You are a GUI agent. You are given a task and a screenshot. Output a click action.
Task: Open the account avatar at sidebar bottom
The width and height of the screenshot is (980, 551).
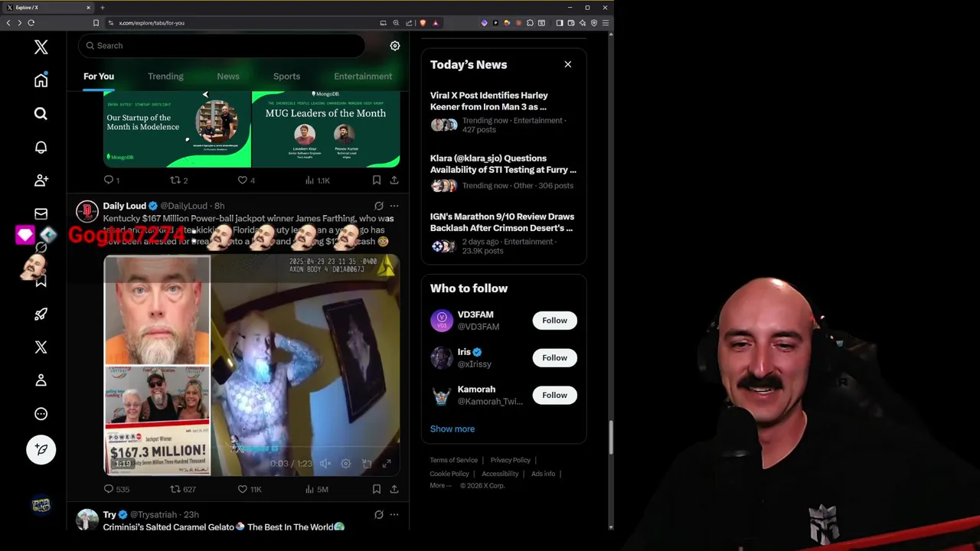coord(41,505)
